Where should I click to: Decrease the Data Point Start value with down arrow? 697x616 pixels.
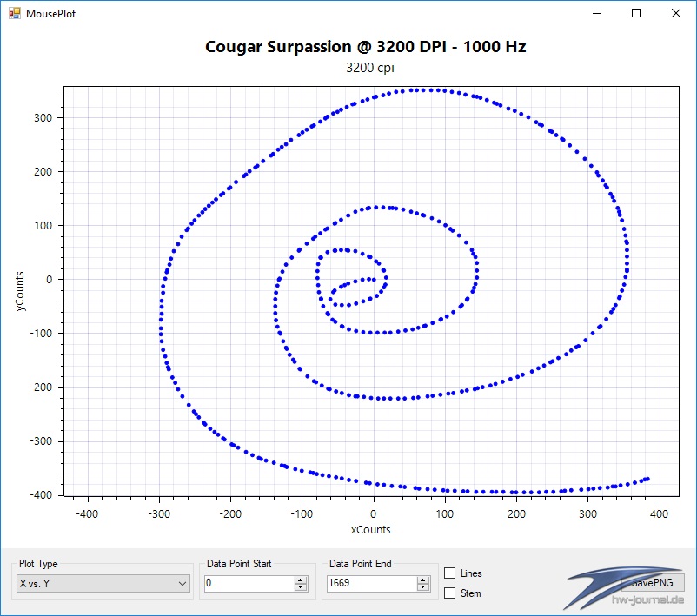click(x=301, y=587)
